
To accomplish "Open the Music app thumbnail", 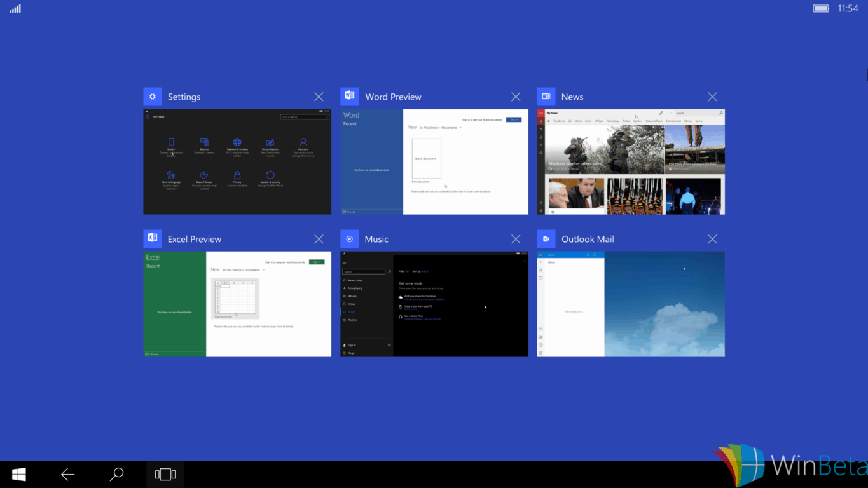I will pos(434,304).
